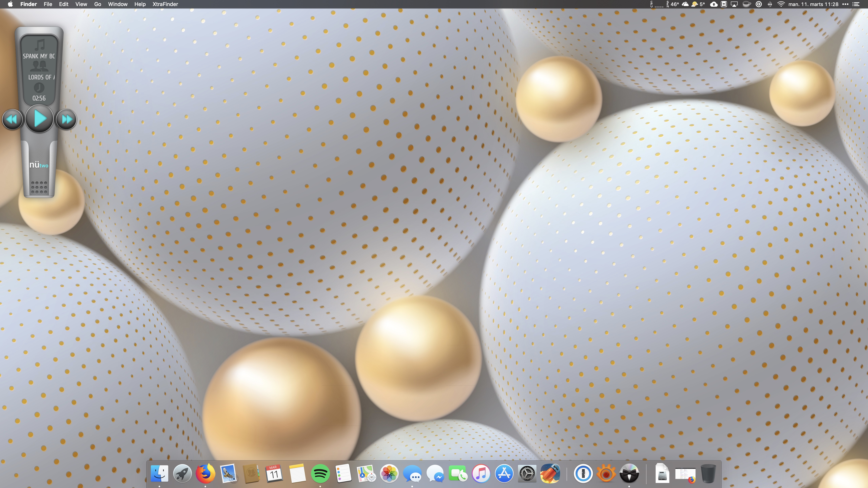This screenshot has height=488, width=868.
Task: Go to previous track on music widget
Action: click(x=12, y=119)
